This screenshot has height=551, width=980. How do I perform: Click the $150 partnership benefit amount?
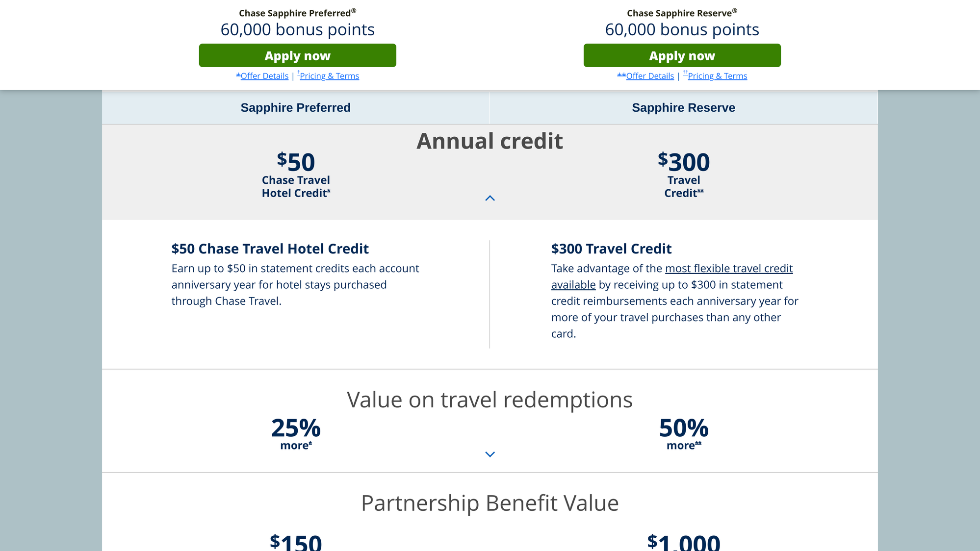[296, 542]
